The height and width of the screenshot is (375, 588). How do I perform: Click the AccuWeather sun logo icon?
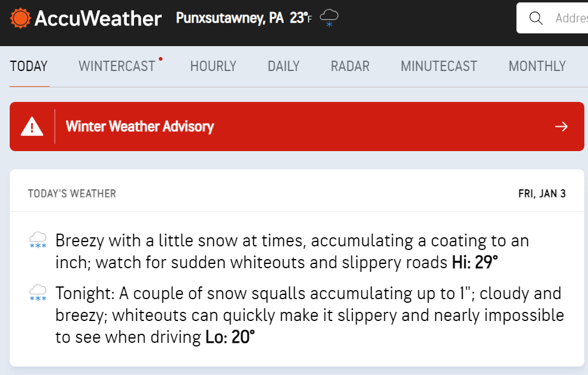point(20,18)
